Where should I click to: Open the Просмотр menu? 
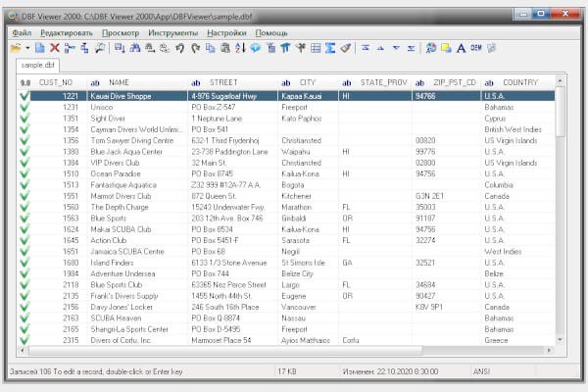pyautogui.click(x=121, y=33)
